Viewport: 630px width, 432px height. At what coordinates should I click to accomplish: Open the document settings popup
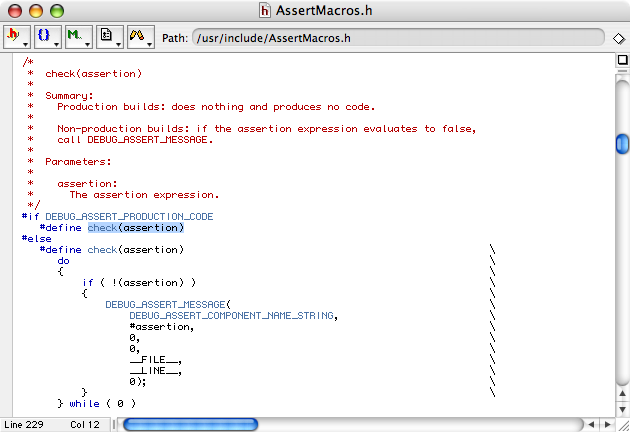pyautogui.click(x=110, y=37)
